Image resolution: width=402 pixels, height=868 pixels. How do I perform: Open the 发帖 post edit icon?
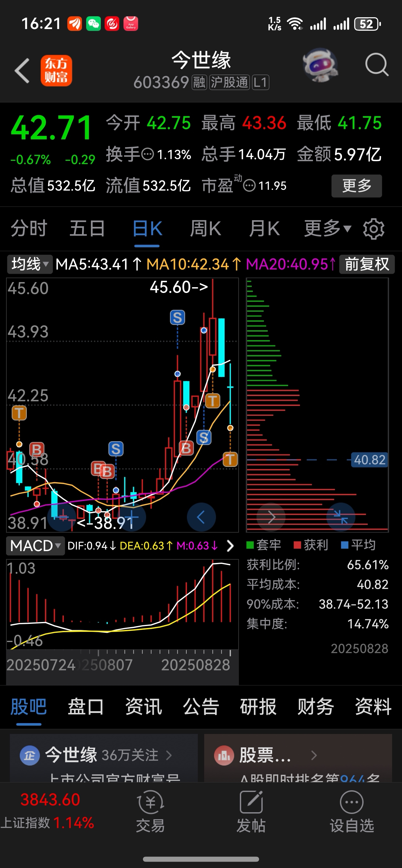click(251, 802)
